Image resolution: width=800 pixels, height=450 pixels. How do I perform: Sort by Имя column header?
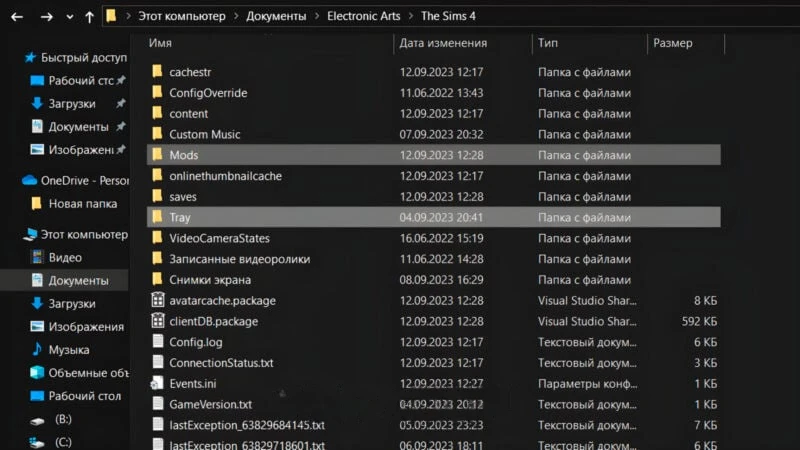[x=160, y=43]
